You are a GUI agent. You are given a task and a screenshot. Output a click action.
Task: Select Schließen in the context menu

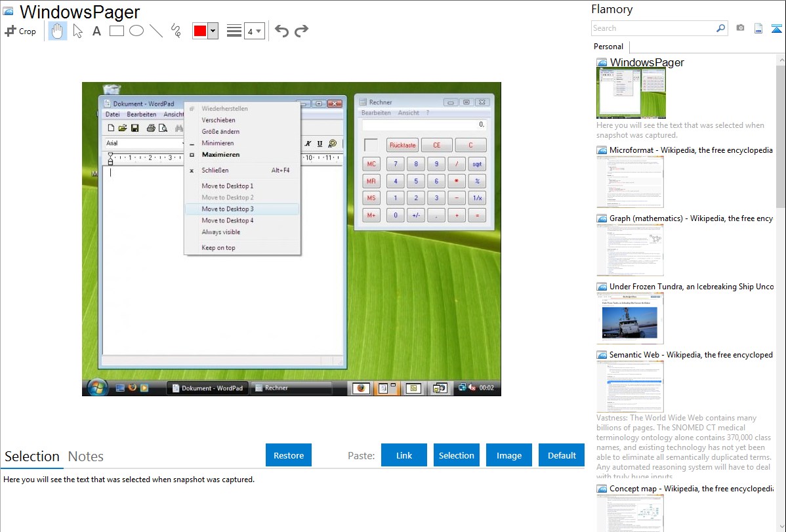point(243,171)
